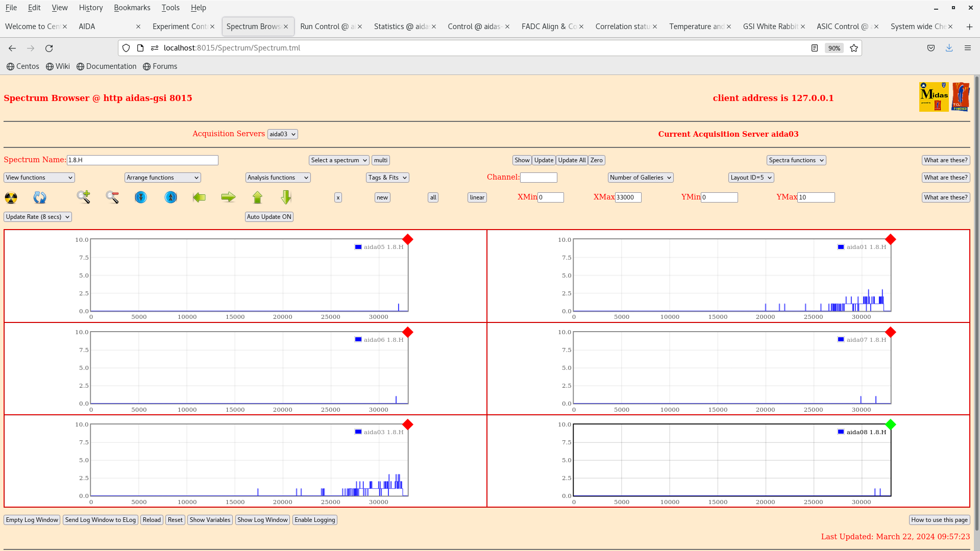Click the Show Log Window button
Image resolution: width=980 pixels, height=551 pixels.
(x=262, y=520)
